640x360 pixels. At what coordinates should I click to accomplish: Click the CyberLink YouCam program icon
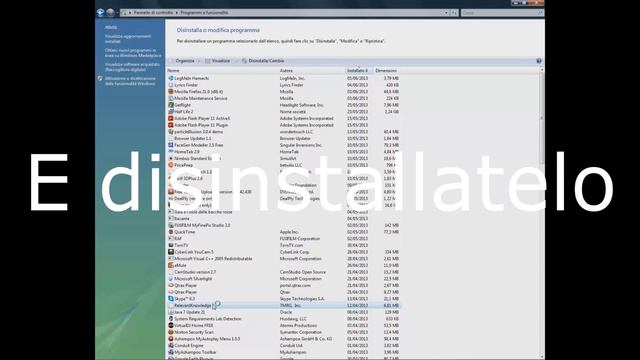click(171, 252)
